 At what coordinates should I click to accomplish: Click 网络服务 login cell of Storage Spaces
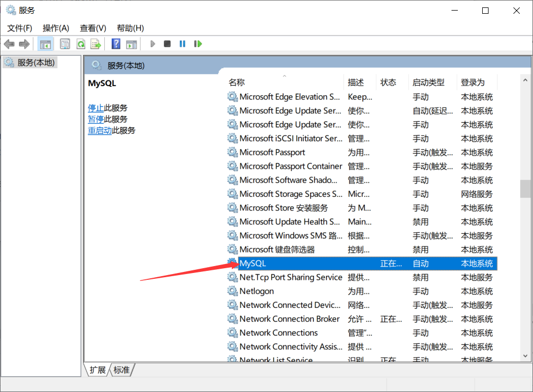coord(476,194)
